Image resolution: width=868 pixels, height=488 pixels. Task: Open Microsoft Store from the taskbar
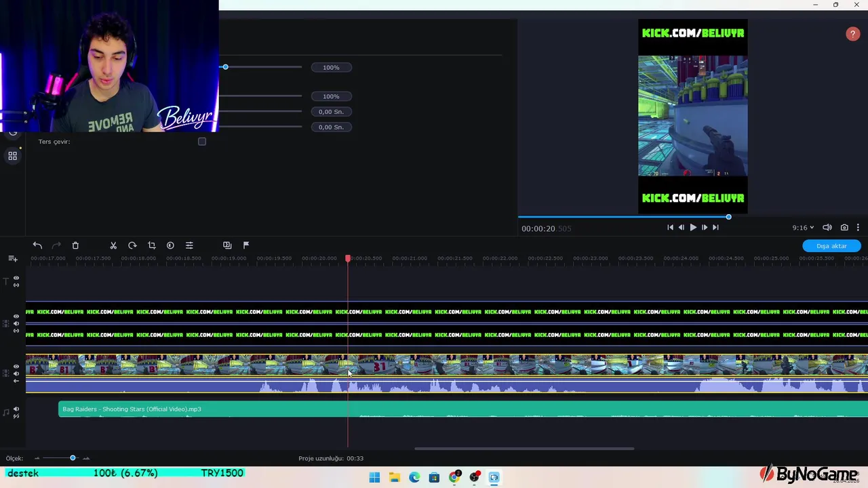(x=434, y=477)
